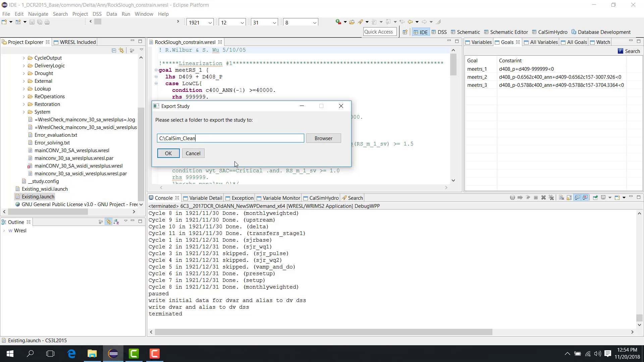The height and width of the screenshot is (362, 644).
Task: Toggle show console on standard error
Action: (x=585, y=198)
